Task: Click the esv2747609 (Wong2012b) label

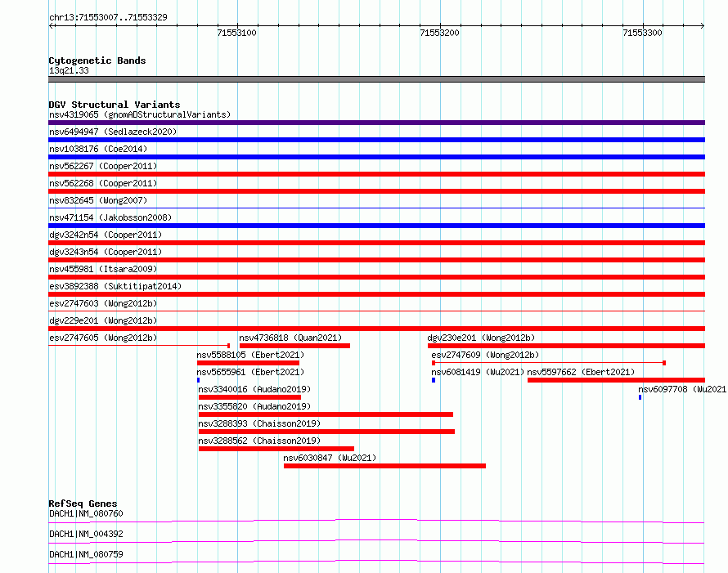Action: 485,355
